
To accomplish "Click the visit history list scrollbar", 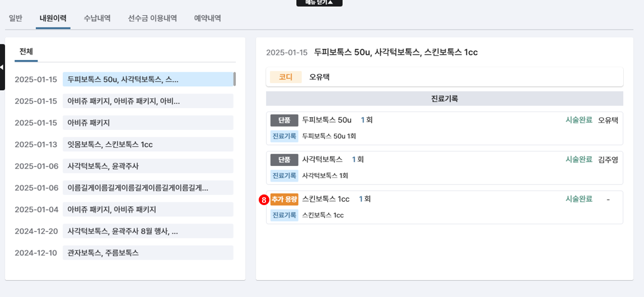I will pos(235,79).
